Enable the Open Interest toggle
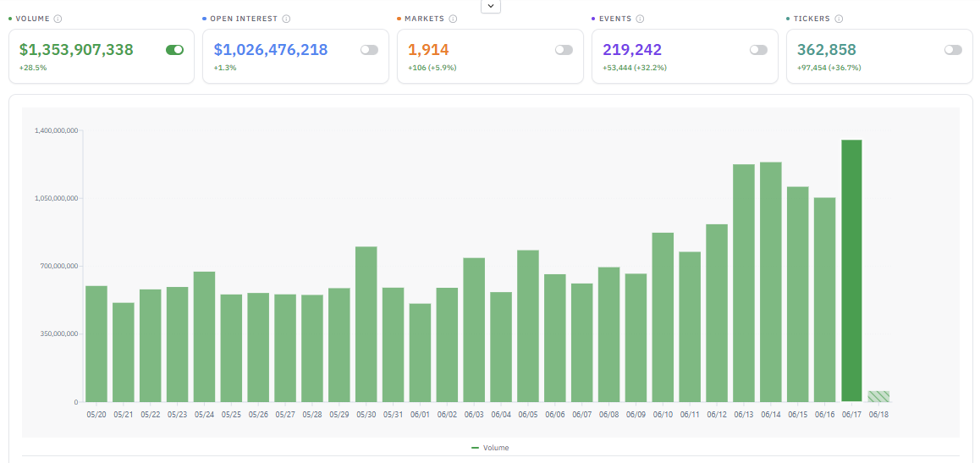980x463 pixels. click(x=369, y=50)
